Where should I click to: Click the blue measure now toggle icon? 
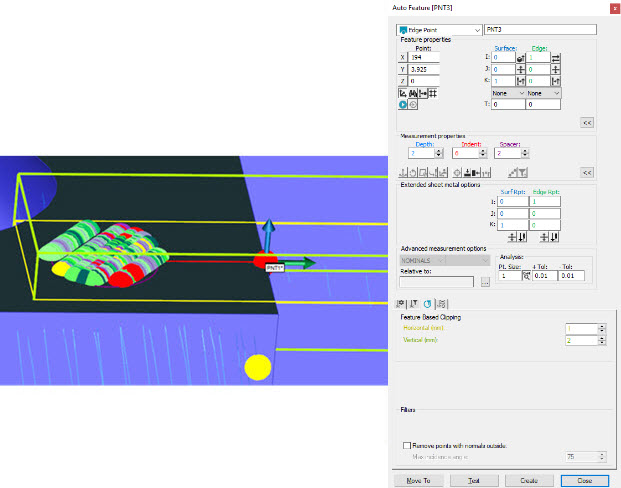pos(404,103)
